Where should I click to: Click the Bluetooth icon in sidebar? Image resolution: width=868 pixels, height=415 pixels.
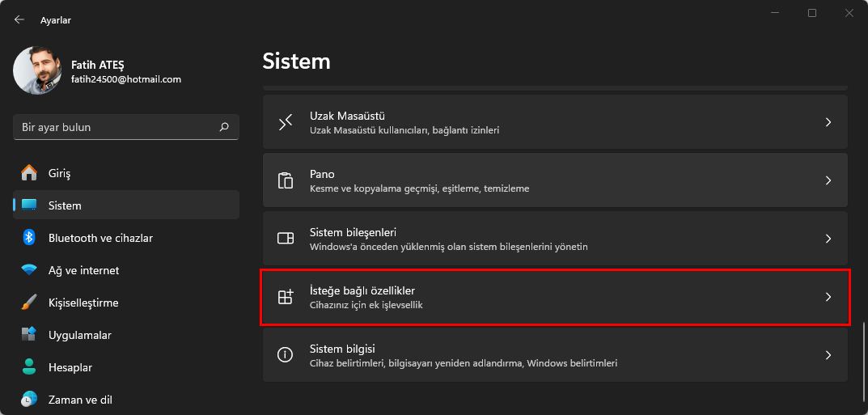click(x=29, y=238)
